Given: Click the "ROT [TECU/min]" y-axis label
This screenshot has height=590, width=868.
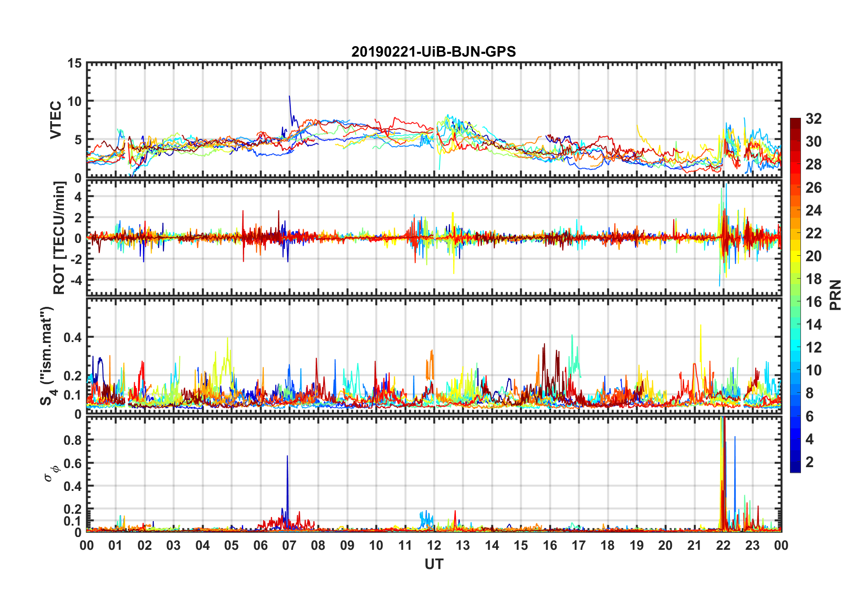Looking at the screenshot, I should (x=59, y=238).
